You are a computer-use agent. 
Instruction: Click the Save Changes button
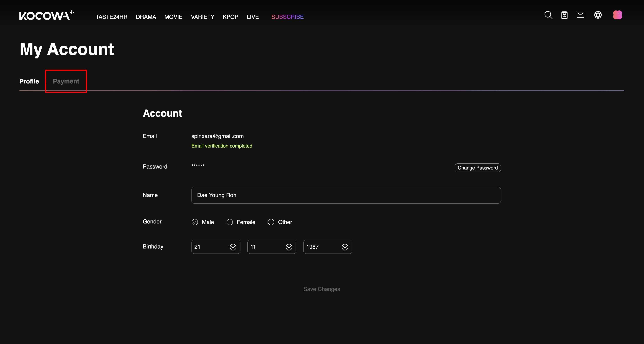click(322, 289)
